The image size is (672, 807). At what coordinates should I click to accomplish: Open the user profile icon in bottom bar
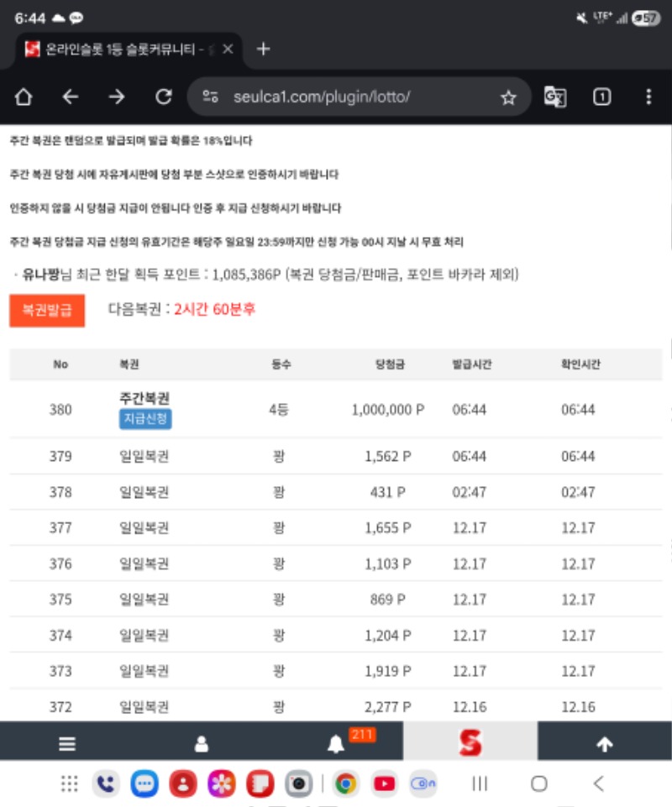pos(202,744)
